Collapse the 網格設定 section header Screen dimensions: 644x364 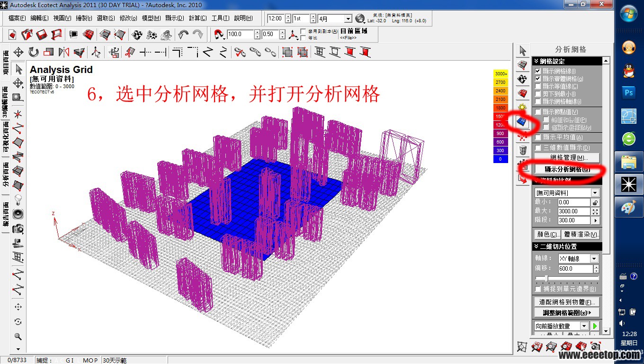click(x=567, y=61)
